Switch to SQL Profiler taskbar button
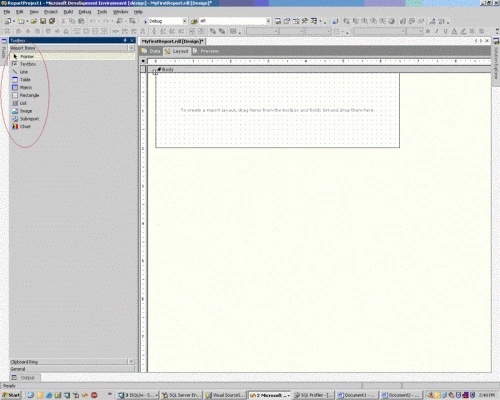Viewport: 500px width, 400px height. click(313, 395)
